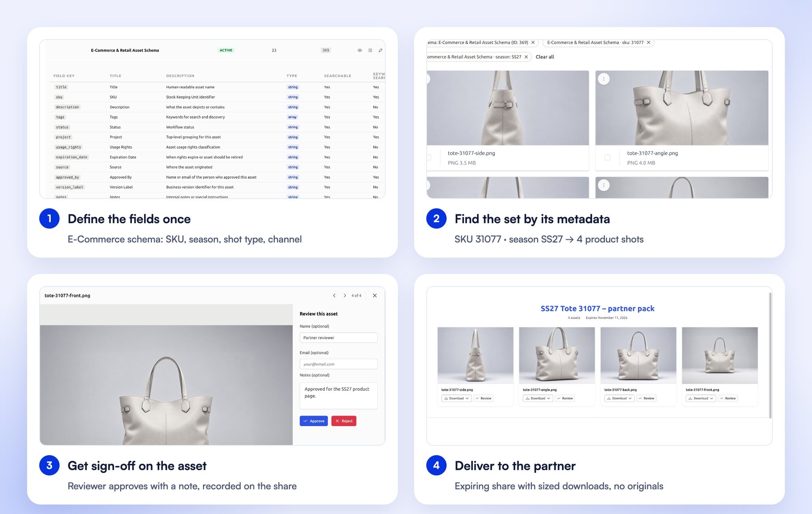
Task: Click the array type badge in tags row
Action: pos(292,117)
